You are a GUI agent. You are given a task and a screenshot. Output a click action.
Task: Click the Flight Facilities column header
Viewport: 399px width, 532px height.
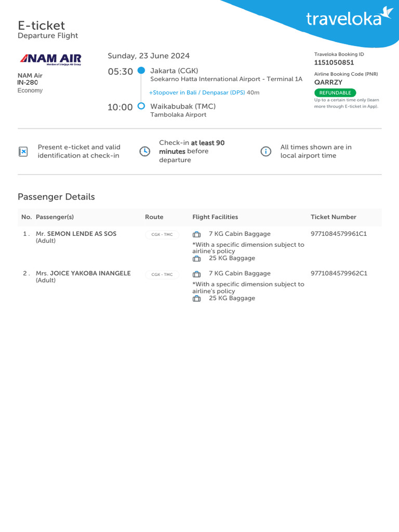215,217
